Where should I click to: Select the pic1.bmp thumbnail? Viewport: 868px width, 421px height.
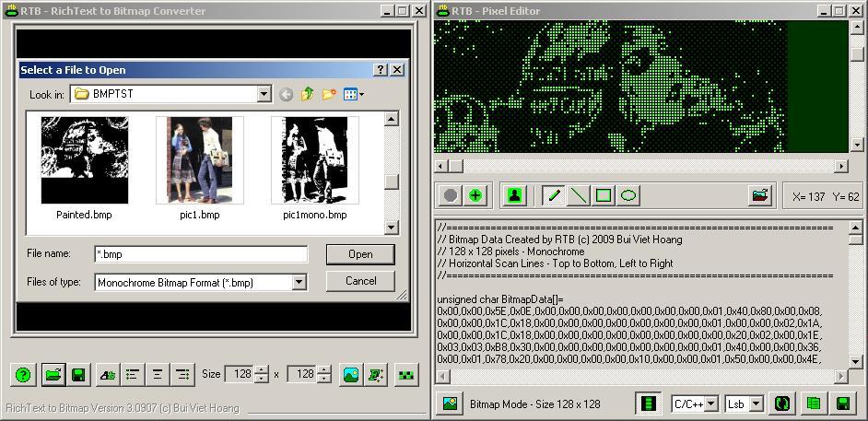click(200, 160)
